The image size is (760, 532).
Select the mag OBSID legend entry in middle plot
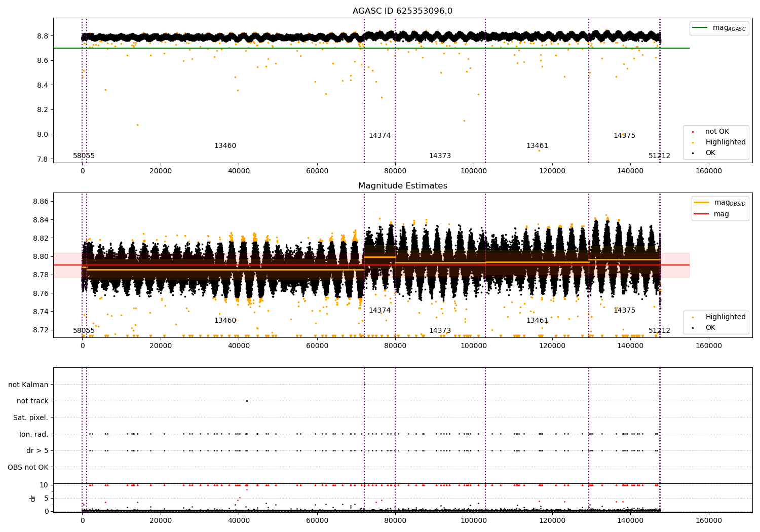(x=720, y=203)
